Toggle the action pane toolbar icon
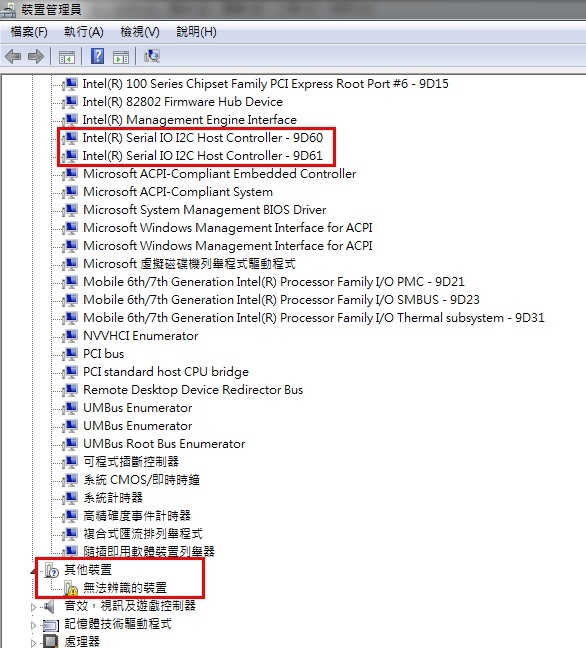The width and height of the screenshot is (586, 648). 121,57
